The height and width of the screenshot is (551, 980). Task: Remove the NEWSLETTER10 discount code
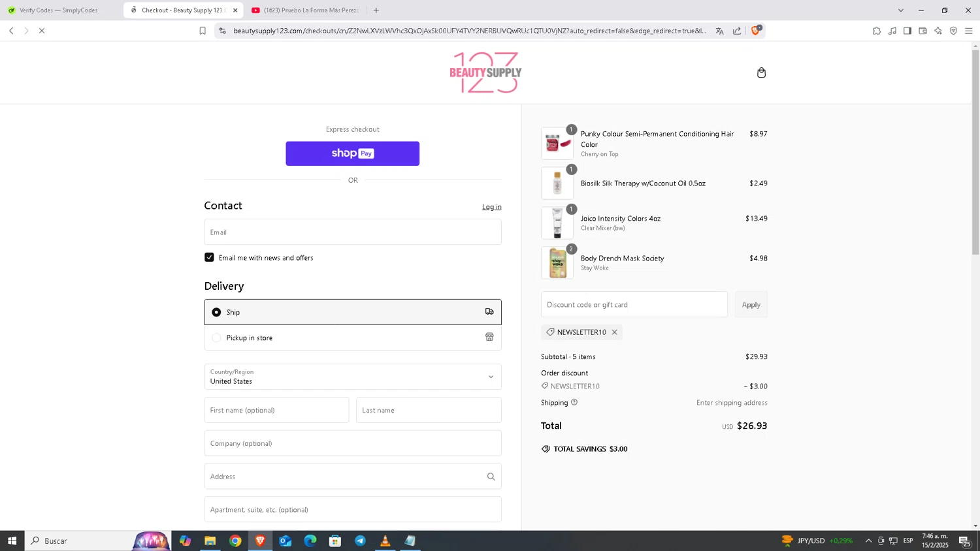point(614,332)
